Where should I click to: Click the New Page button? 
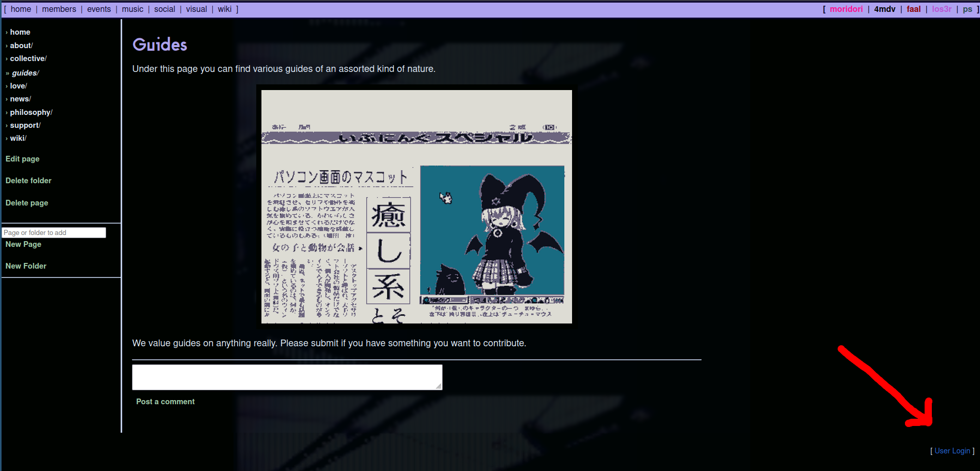(x=23, y=244)
